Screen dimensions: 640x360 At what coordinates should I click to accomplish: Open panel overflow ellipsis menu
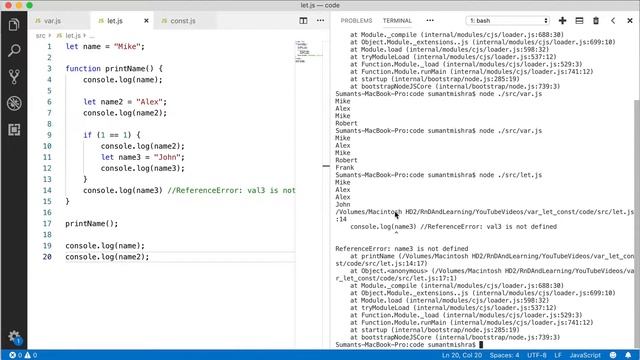(x=430, y=20)
